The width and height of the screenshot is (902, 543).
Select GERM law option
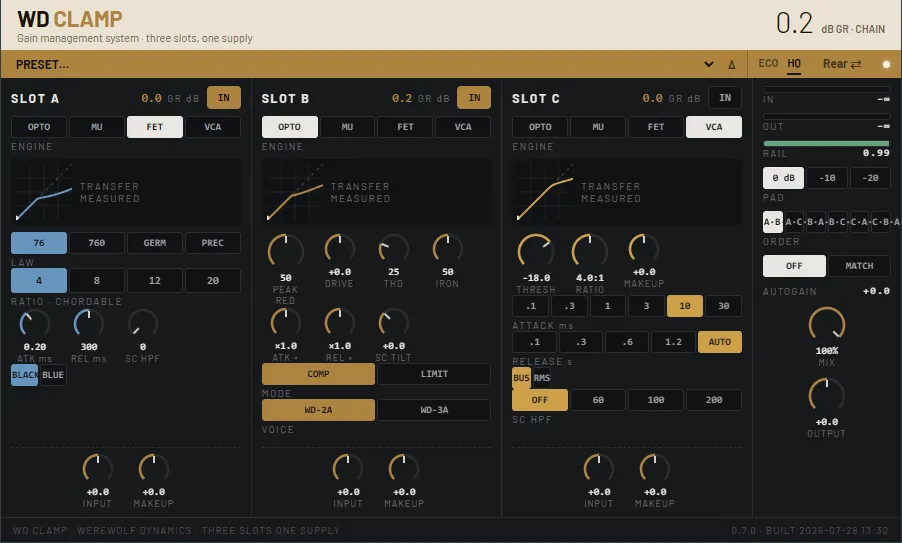click(x=155, y=243)
